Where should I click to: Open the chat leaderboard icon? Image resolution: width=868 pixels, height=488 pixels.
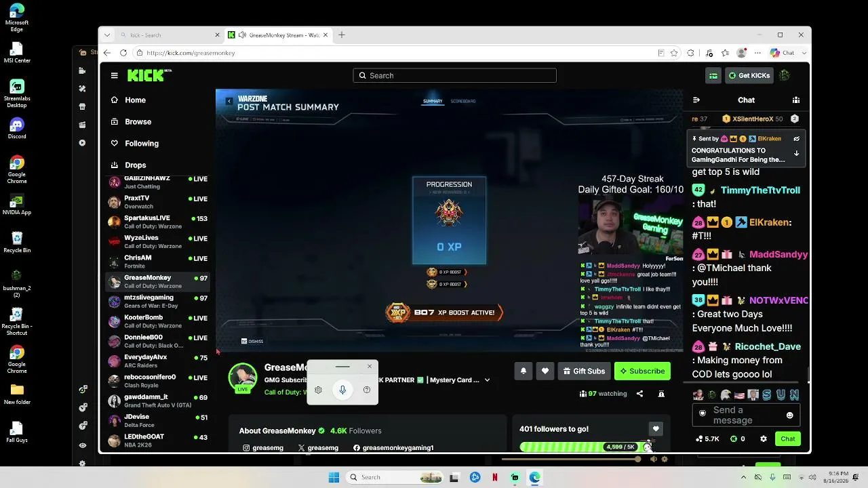[x=796, y=100]
